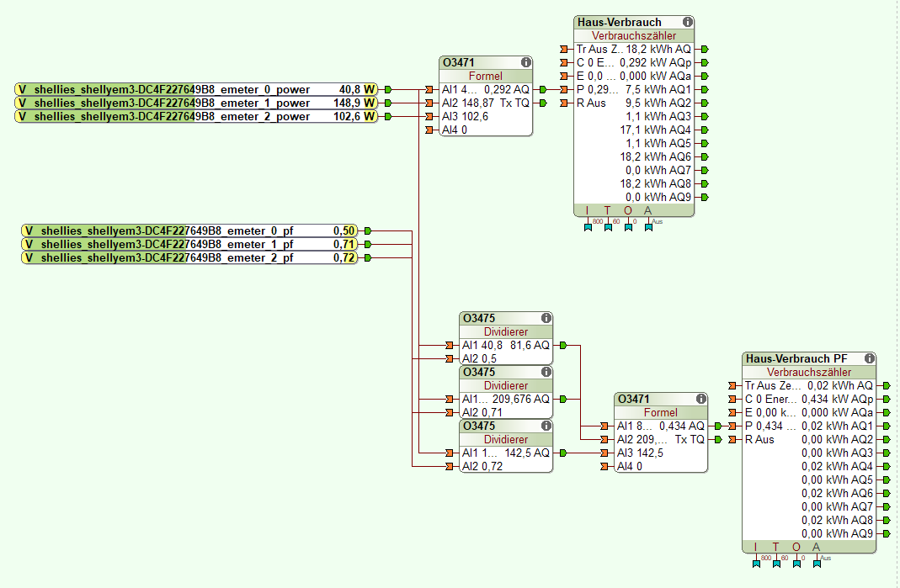
Task: Select the T parameter pin of Haus-Verbrauch PF
Action: tap(776, 564)
